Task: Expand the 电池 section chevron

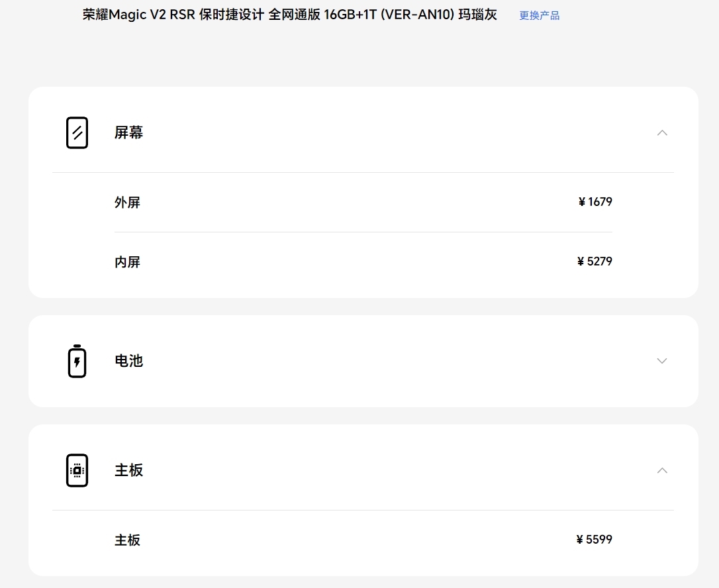Action: pos(662,361)
